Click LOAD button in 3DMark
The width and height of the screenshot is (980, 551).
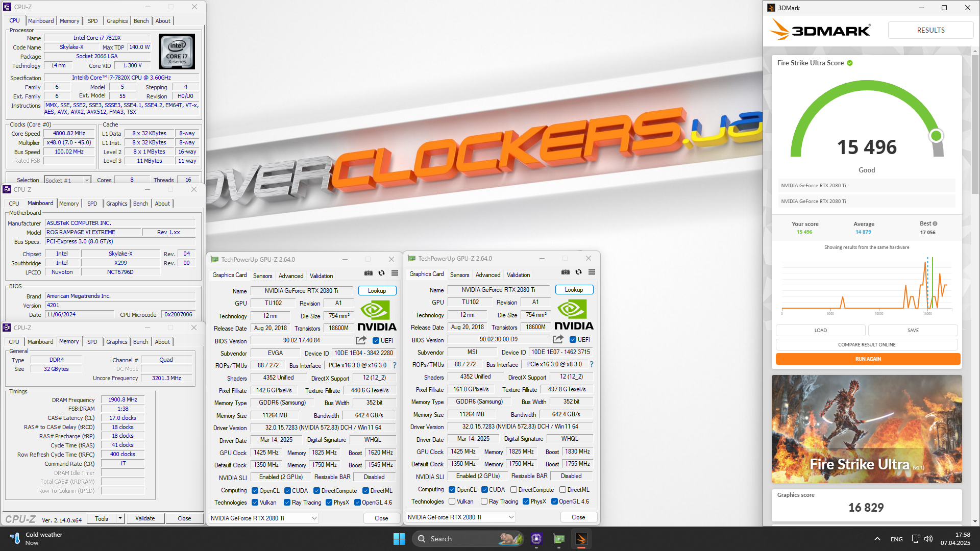click(820, 331)
